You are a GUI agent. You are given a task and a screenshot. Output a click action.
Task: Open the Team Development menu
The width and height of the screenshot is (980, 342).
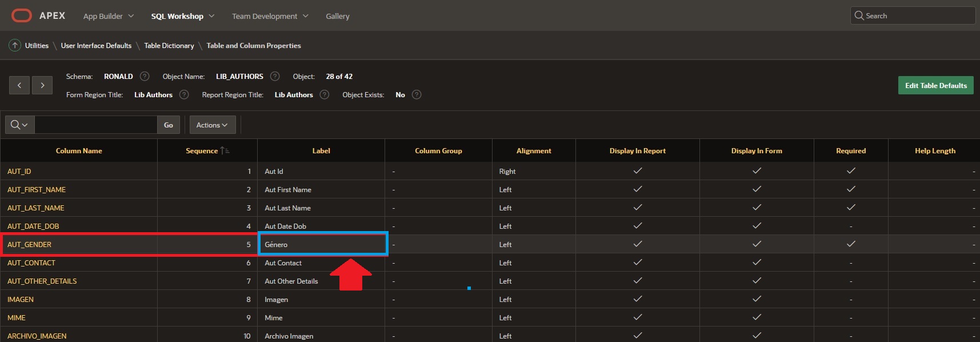click(x=270, y=16)
